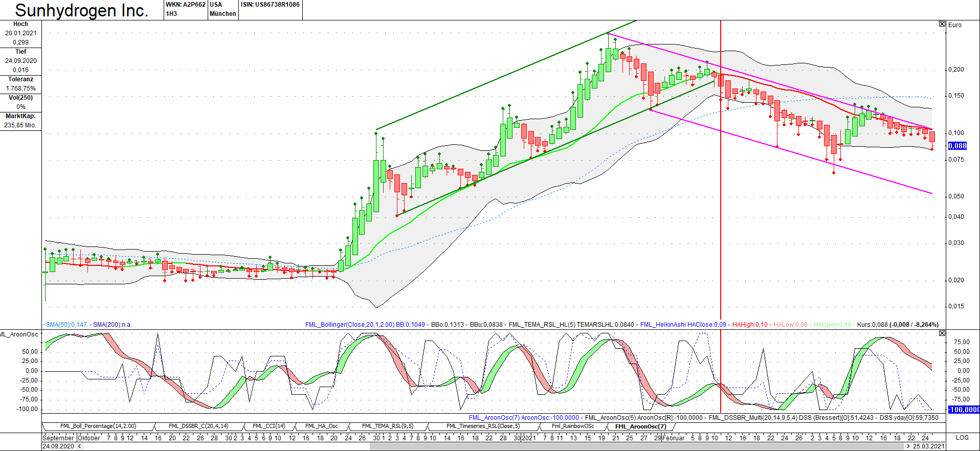Screen dimensions: 980x451
Task: Click the DSS yday[O]:59,7350 readout
Action: pyautogui.click(x=909, y=418)
